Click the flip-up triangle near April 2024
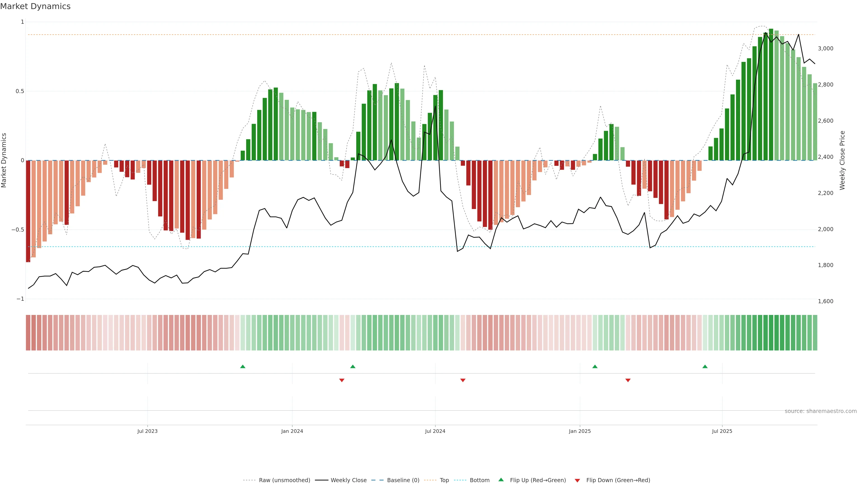This screenshot has width=868, height=488. [353, 366]
